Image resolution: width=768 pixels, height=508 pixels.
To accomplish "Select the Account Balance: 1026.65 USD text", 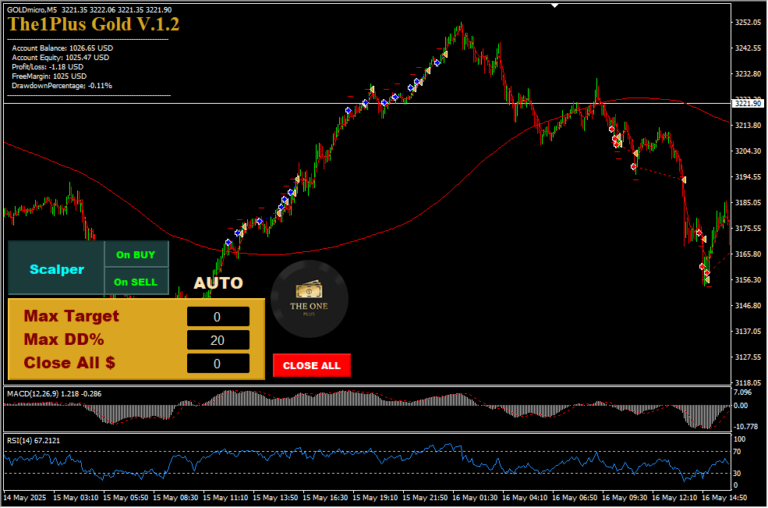I will (x=62, y=48).
